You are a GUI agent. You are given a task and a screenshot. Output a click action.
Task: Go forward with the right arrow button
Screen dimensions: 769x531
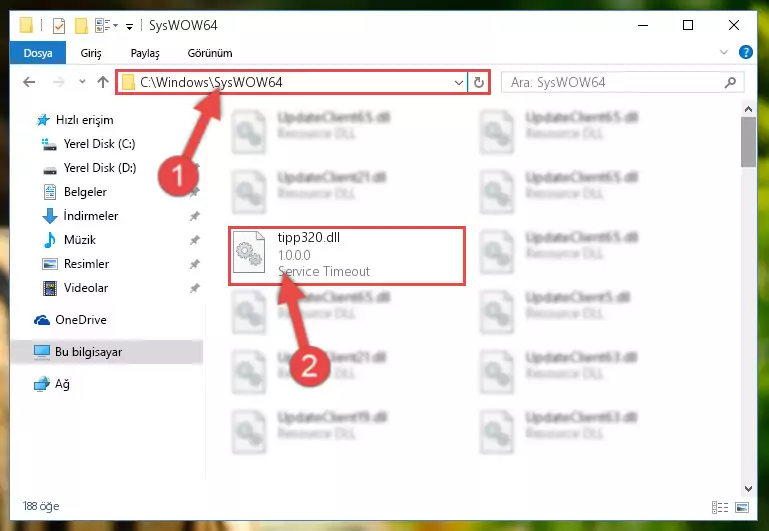[58, 82]
